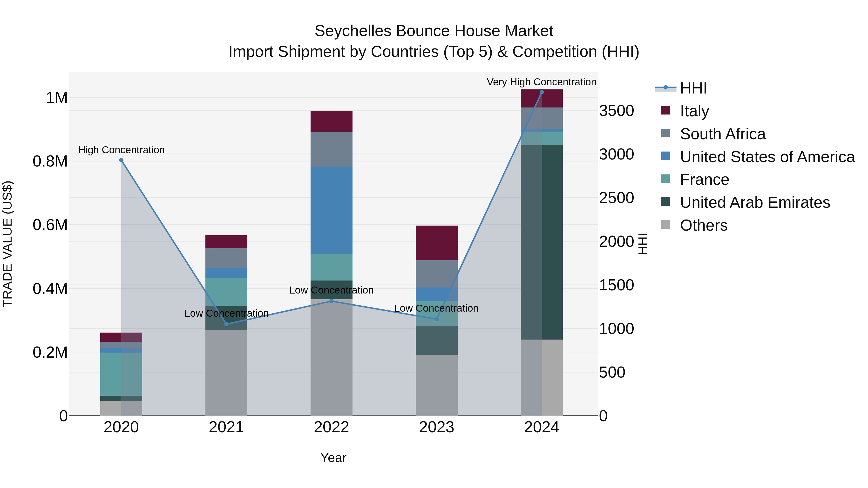Click the 2022 South Africa bar segment

pos(332,149)
